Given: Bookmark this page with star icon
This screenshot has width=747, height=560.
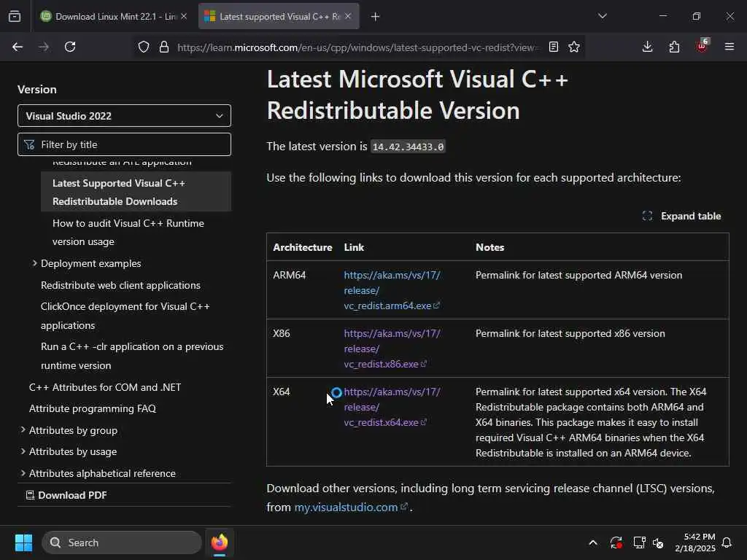Looking at the screenshot, I should pos(574,47).
